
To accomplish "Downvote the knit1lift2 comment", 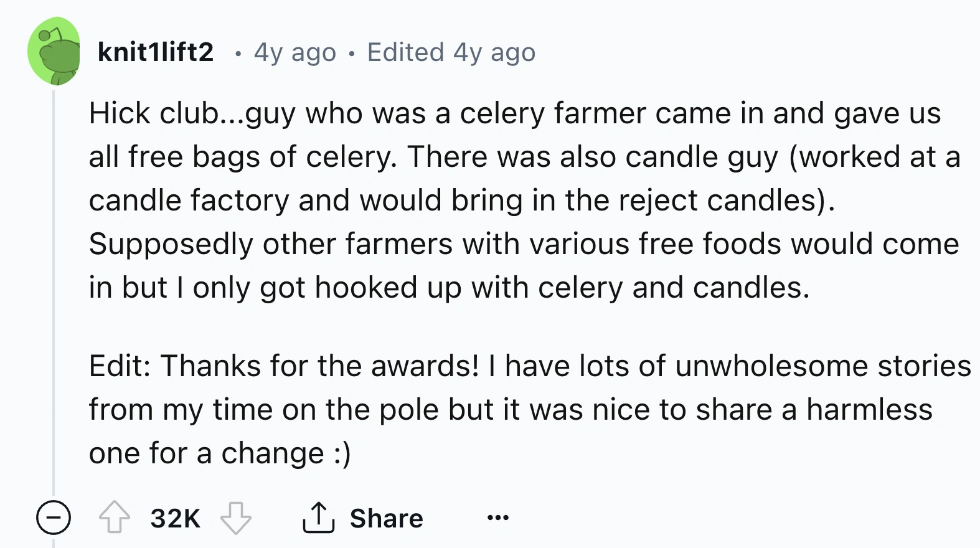I will [236, 518].
